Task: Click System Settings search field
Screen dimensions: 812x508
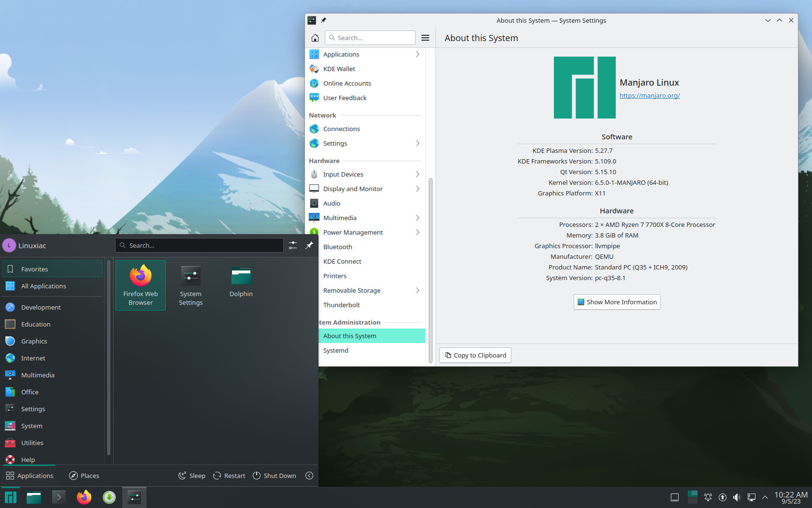Action: (370, 38)
